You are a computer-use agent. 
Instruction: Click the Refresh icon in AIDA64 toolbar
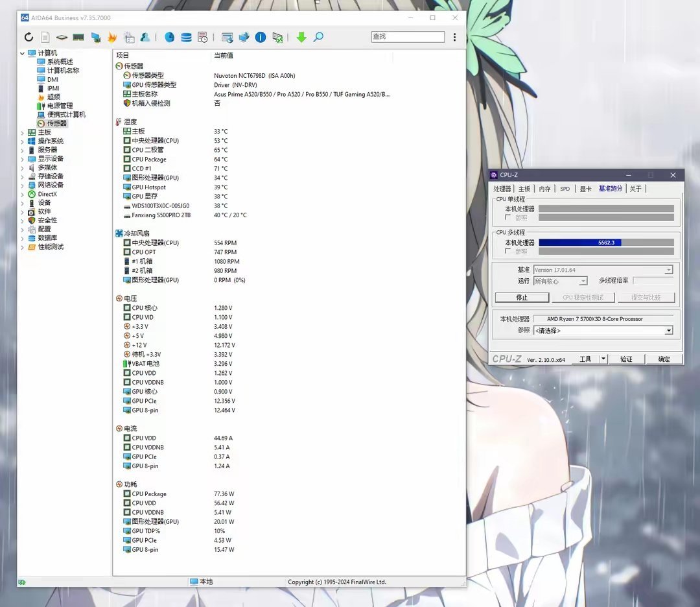(29, 37)
